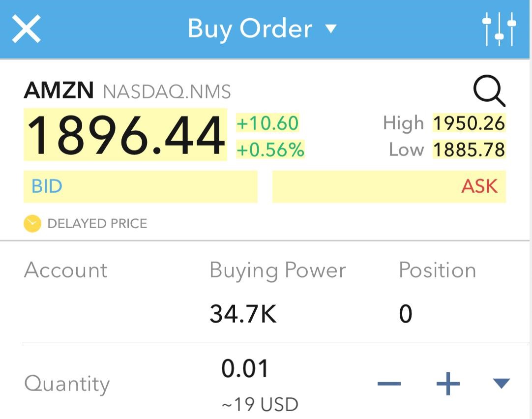The image size is (532, 419).
Task: Tap the Low 1885.78 value
Action: pyautogui.click(x=469, y=150)
